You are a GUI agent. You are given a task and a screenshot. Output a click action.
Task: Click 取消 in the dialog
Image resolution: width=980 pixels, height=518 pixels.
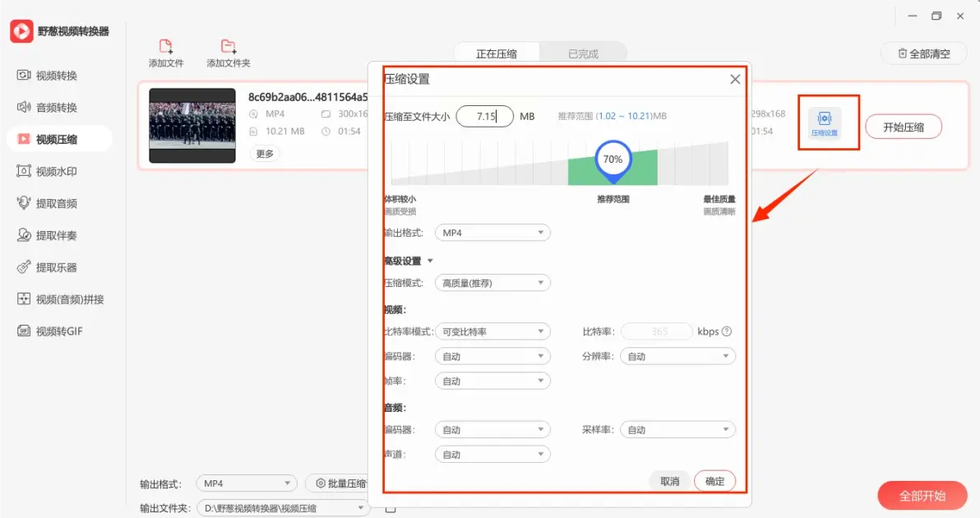[x=669, y=481]
